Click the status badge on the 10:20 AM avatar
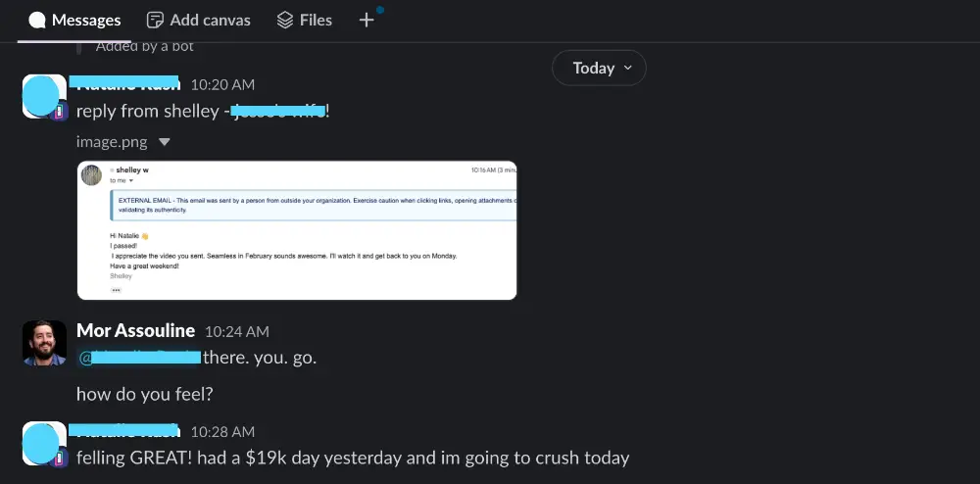The height and width of the screenshot is (484, 980). 59,111
